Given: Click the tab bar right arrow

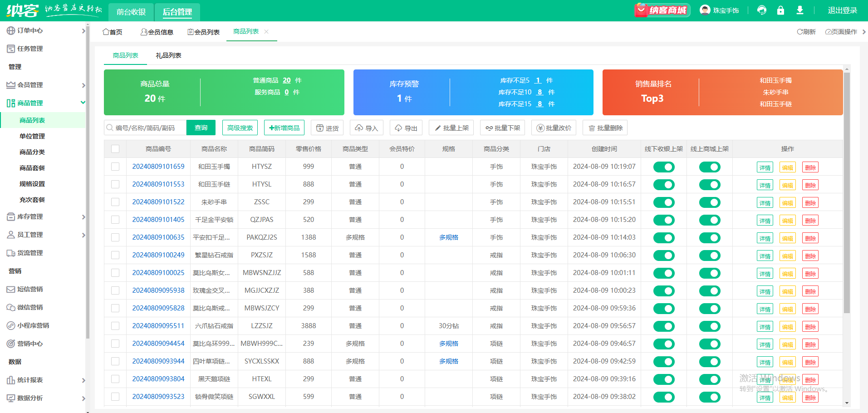Looking at the screenshot, I should tap(864, 32).
